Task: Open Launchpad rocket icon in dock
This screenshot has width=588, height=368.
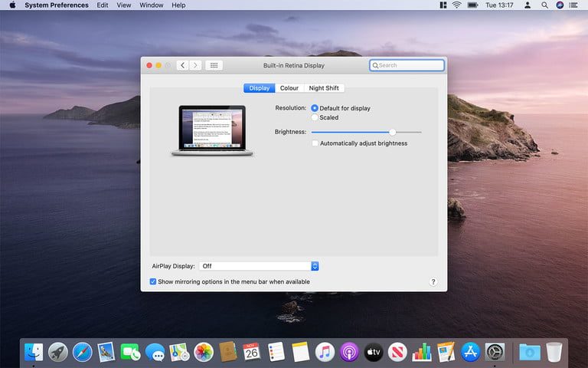Action: click(57, 352)
